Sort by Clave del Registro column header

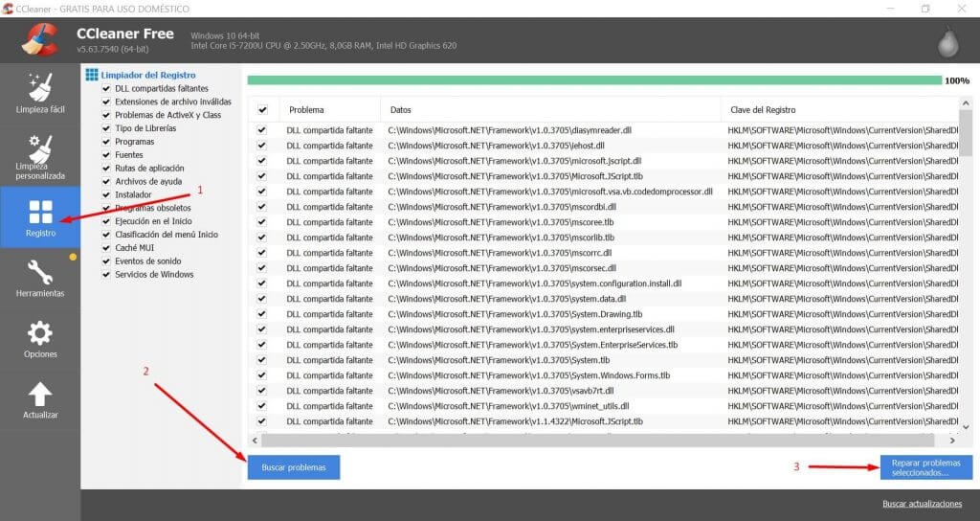pos(839,109)
